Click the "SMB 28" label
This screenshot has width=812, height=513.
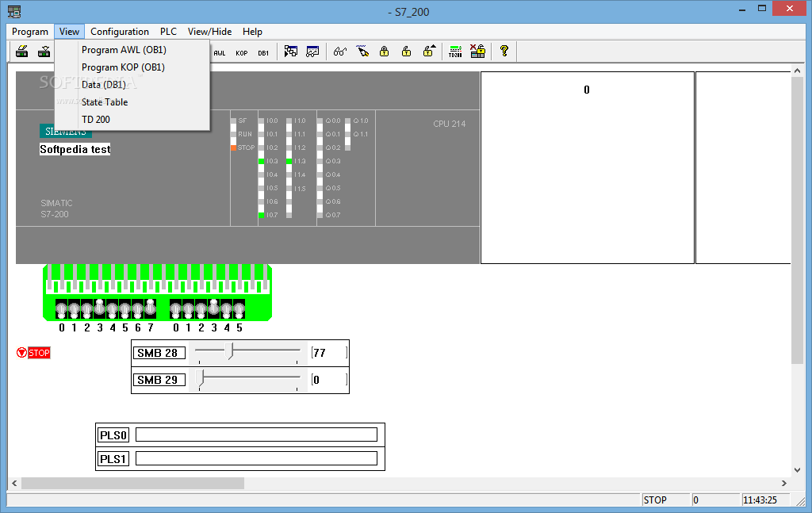158,353
